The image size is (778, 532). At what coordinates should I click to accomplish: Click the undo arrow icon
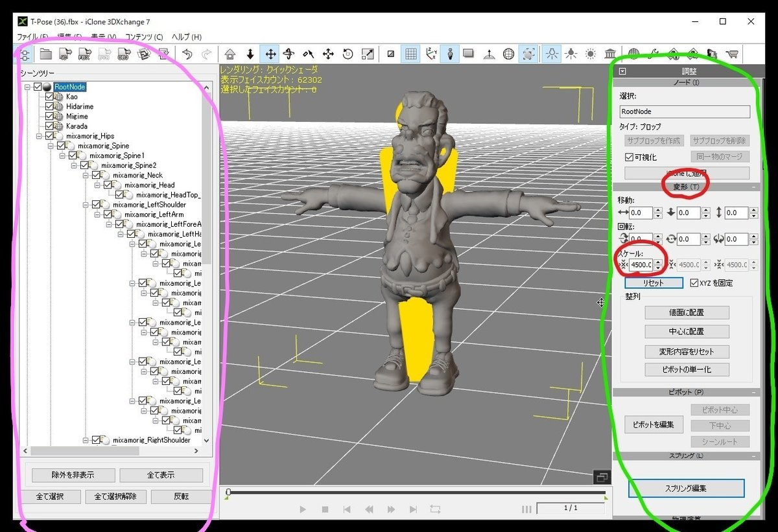tap(187, 54)
